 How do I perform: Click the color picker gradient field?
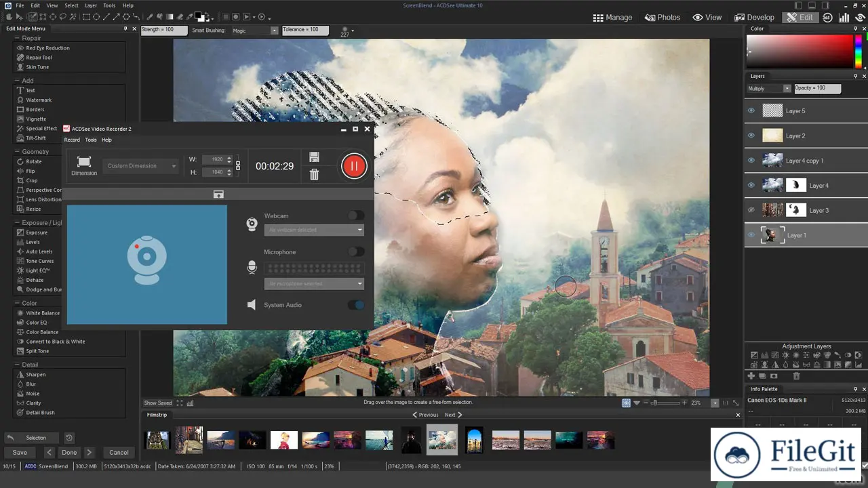point(800,51)
